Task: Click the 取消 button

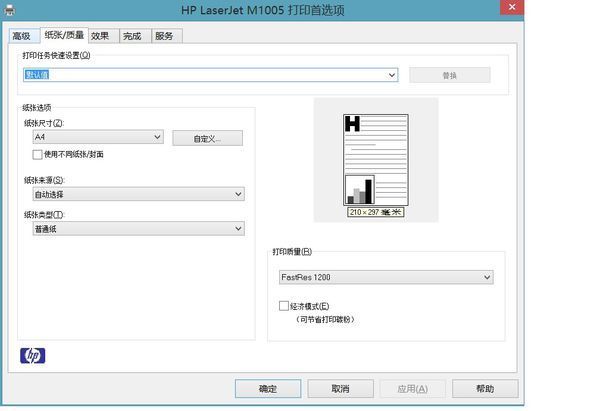Action: [340, 388]
